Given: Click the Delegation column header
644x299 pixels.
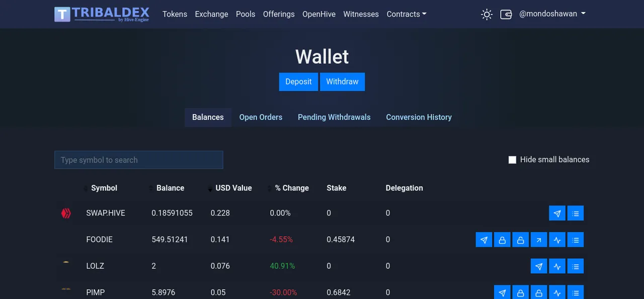Looking at the screenshot, I should [x=405, y=188].
